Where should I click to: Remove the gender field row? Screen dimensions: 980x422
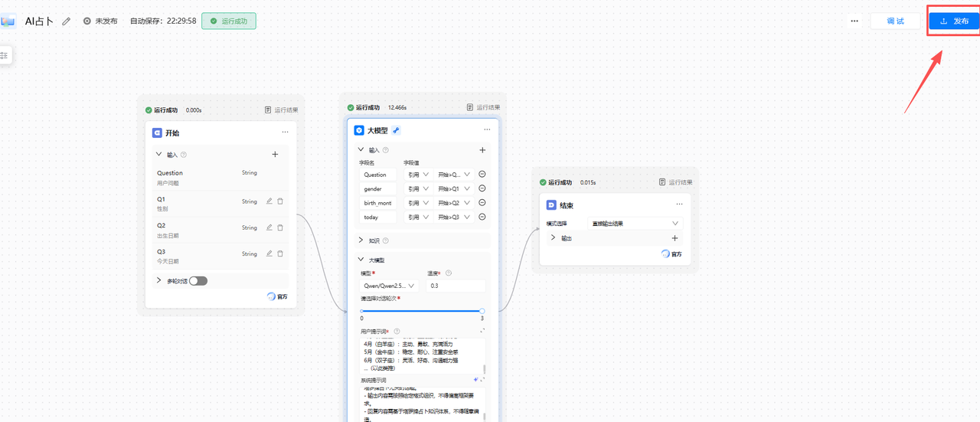pos(482,188)
